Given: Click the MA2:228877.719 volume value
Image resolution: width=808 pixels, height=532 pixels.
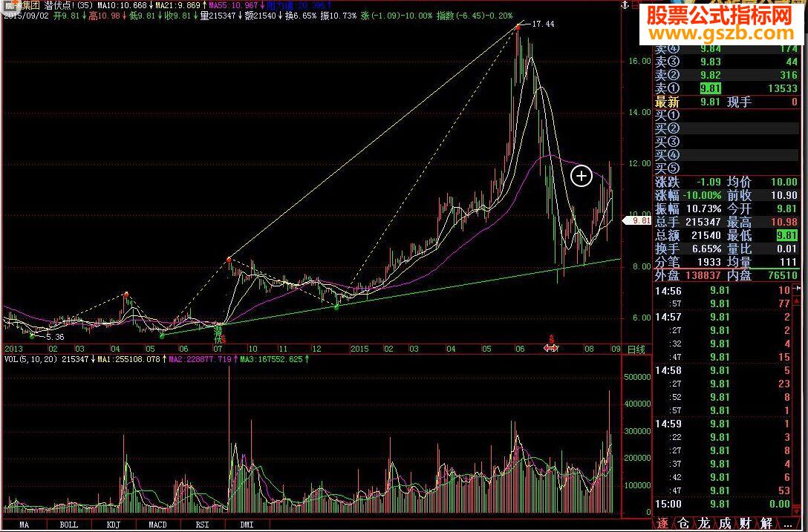Looking at the screenshot, I should [x=201, y=359].
